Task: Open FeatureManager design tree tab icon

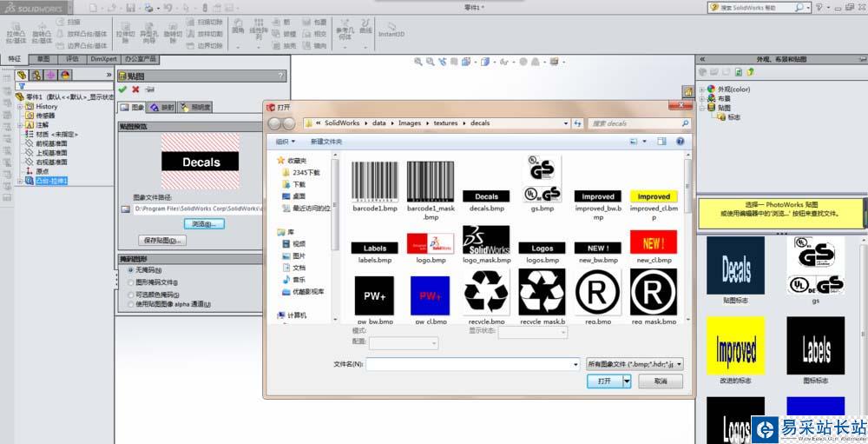Action: coord(23,75)
